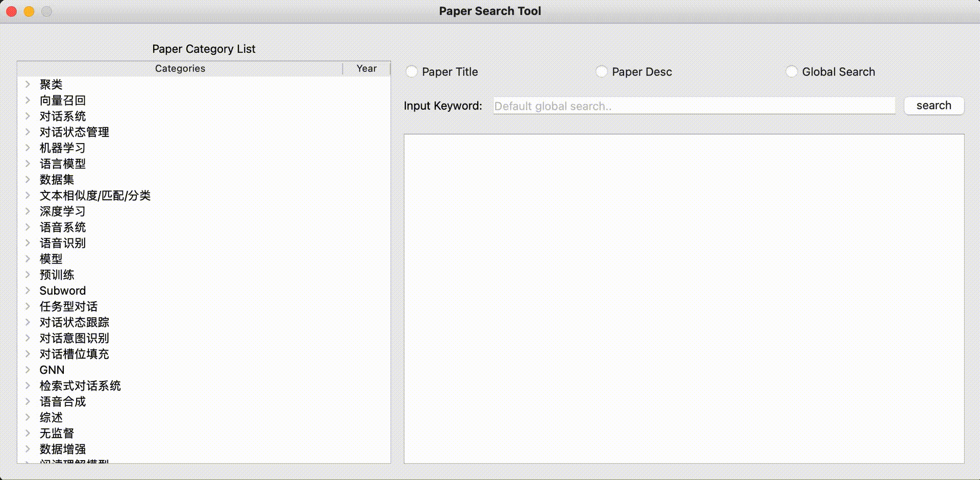Click the search button
The image size is (980, 480).
tap(934, 105)
